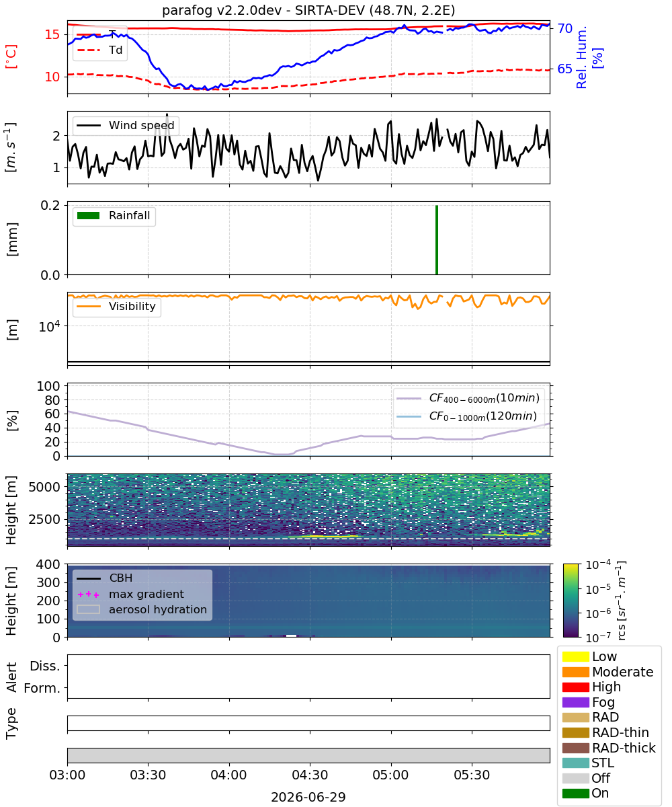
Task: Click the 04:30 time tick label
Action: [x=310, y=774]
